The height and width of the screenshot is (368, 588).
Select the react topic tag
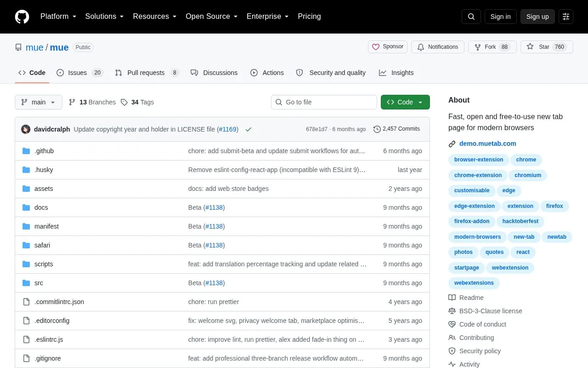point(523,252)
